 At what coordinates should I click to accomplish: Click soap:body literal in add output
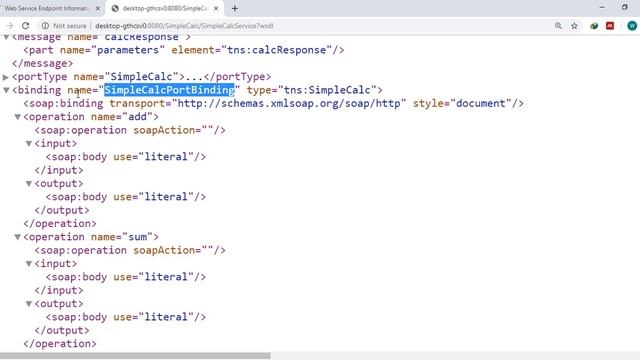126,197
